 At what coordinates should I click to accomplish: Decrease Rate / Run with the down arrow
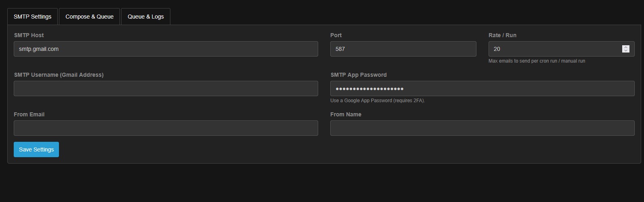[x=626, y=51]
